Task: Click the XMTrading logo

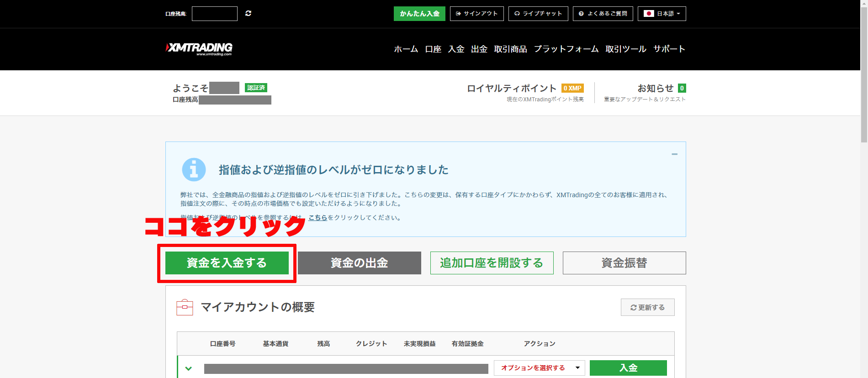Action: 200,48
